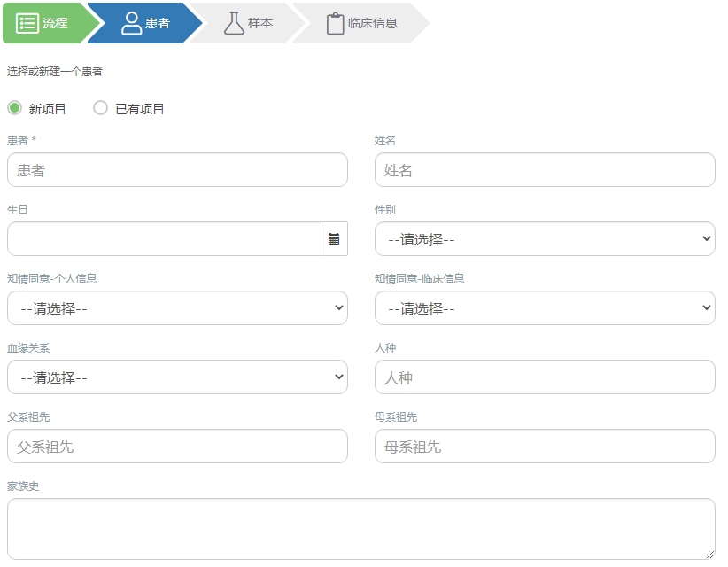Click the 母系祖先 input field
The width and height of the screenshot is (728, 567).
[546, 446]
